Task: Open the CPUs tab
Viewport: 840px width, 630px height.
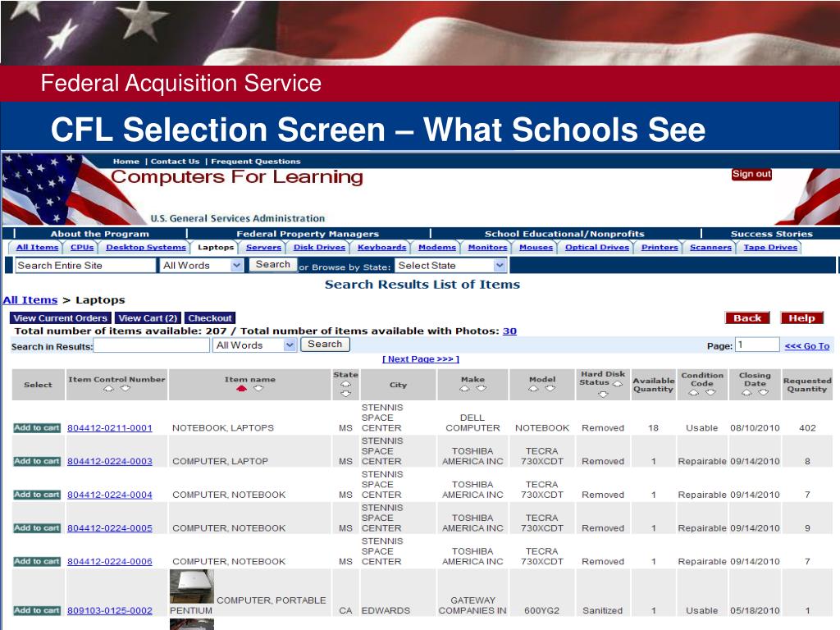Action: point(82,247)
